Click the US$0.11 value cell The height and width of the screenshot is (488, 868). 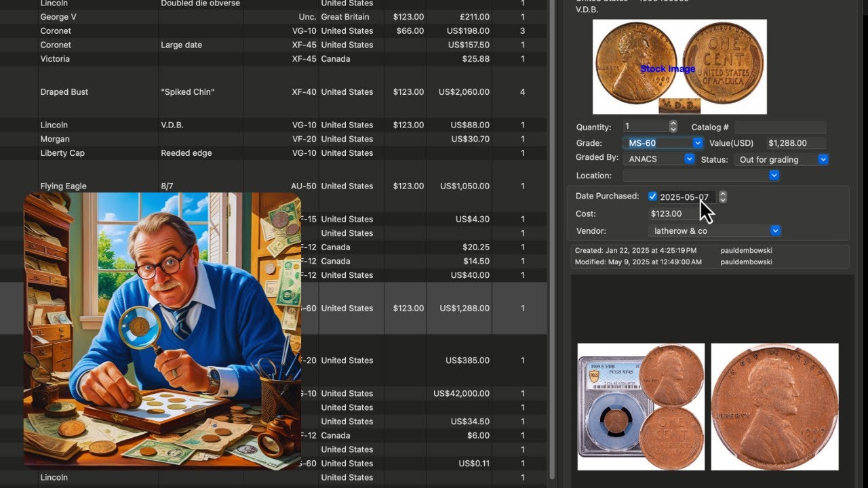coord(473,464)
